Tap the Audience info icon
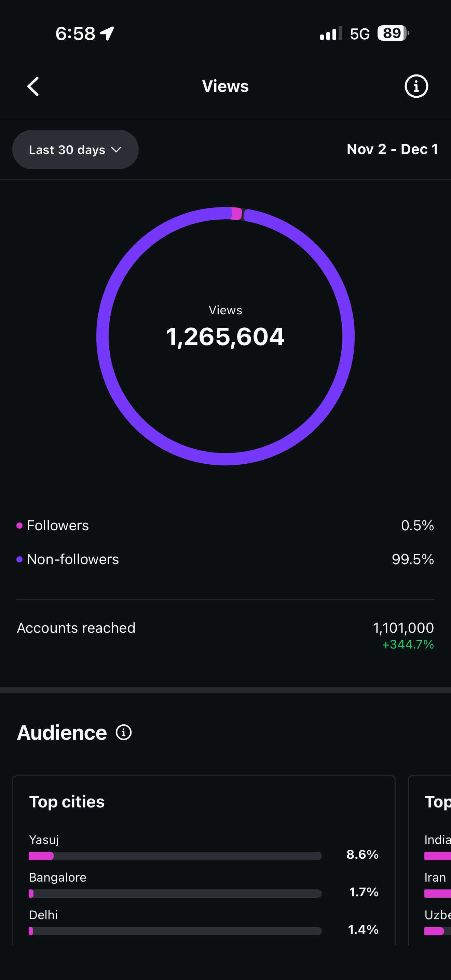Viewport: 451px width, 980px height. pyautogui.click(x=124, y=732)
